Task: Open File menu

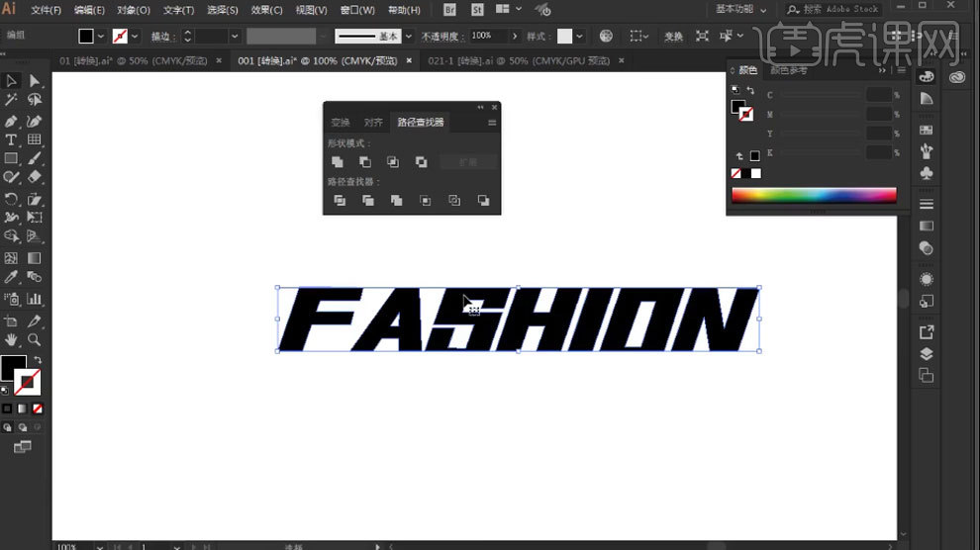Action: click(47, 10)
